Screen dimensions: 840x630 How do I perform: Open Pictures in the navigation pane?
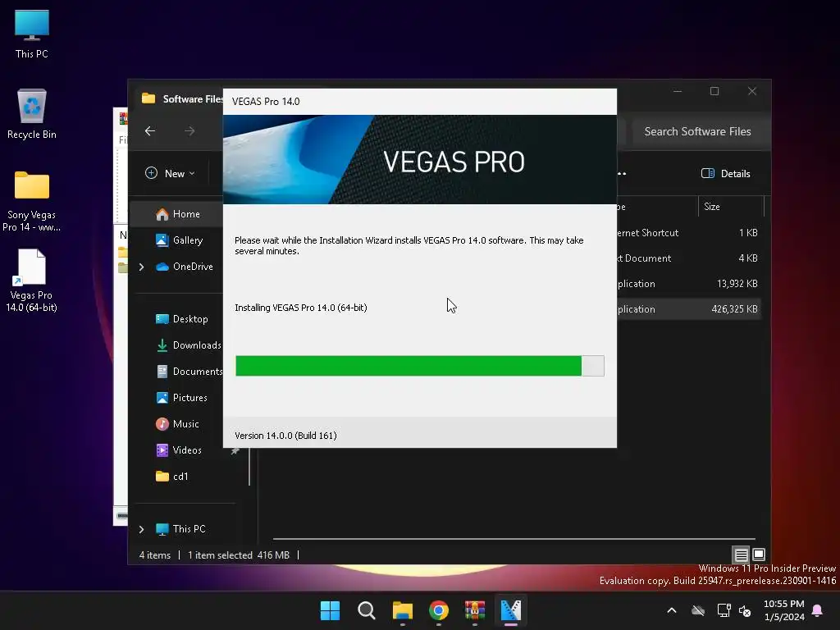point(181,398)
